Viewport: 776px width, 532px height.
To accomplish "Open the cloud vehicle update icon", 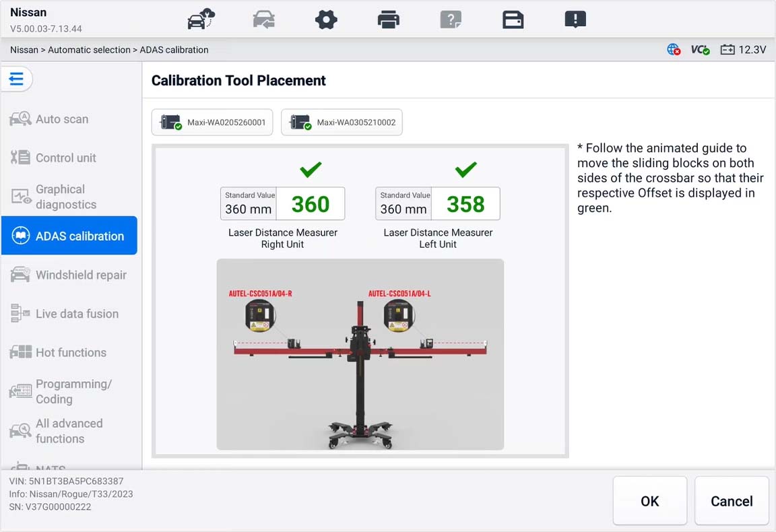I will (201, 20).
